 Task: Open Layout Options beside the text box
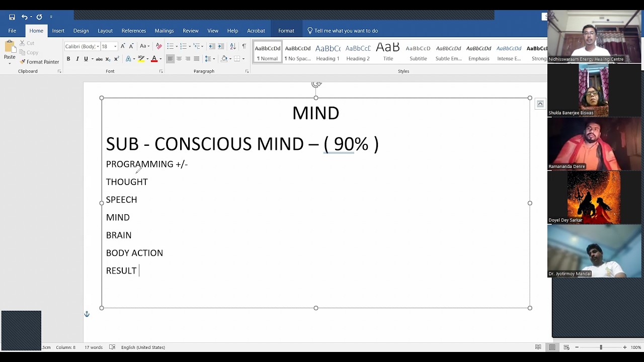540,104
